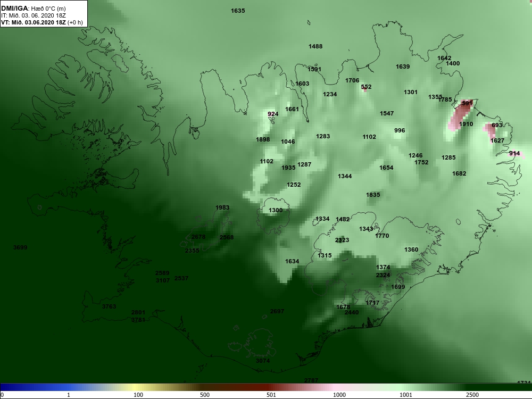This screenshot has width=532, height=399.
Task: Click the value 1246 on the map
Action: pyautogui.click(x=415, y=156)
